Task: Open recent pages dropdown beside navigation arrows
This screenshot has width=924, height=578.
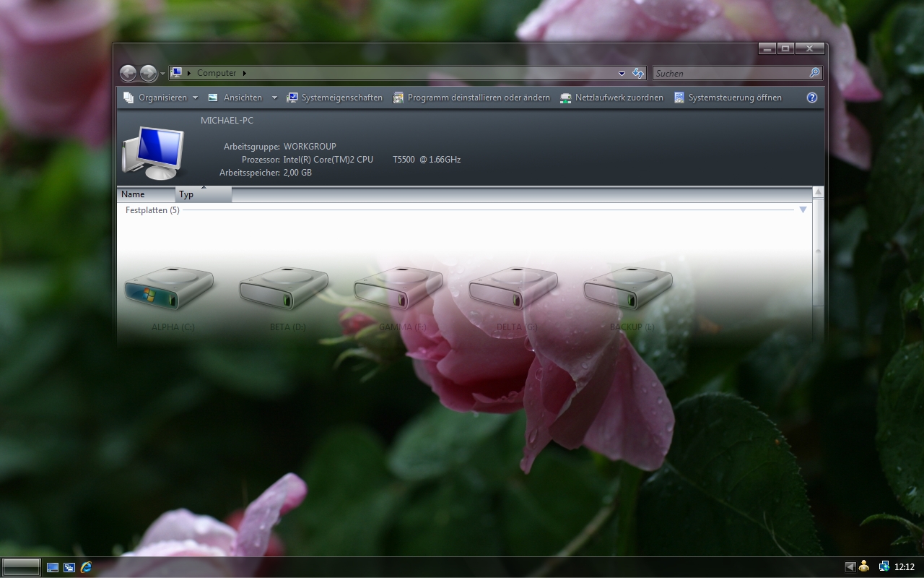Action: click(x=162, y=74)
